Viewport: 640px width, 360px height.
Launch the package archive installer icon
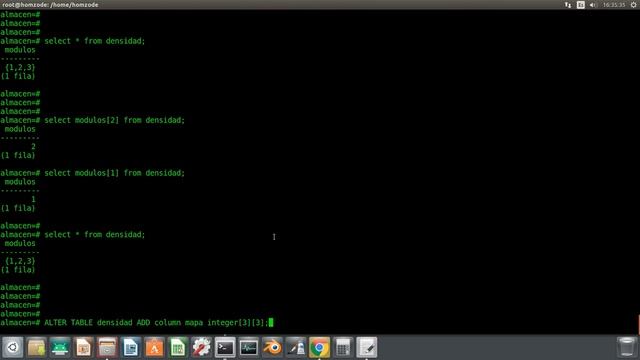point(36,347)
